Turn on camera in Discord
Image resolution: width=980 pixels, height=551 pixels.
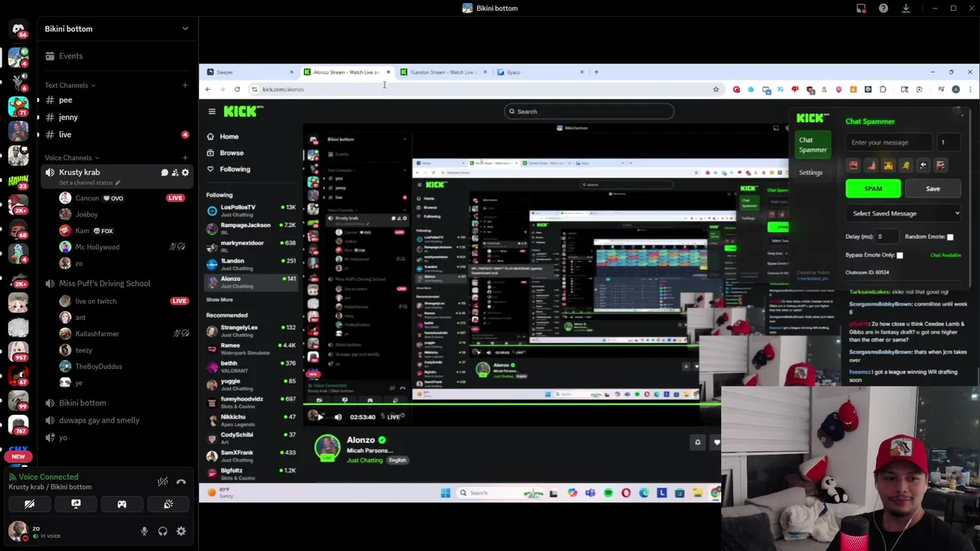[29, 504]
